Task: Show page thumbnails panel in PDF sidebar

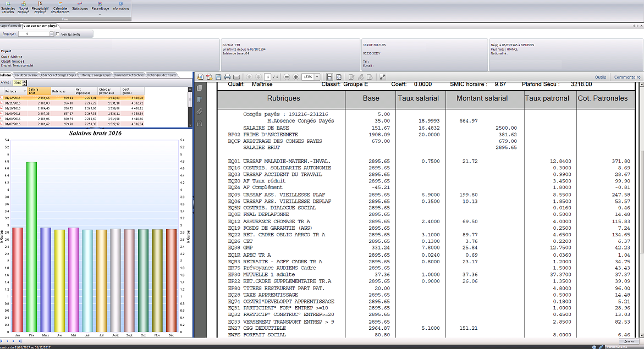Action: (x=200, y=88)
